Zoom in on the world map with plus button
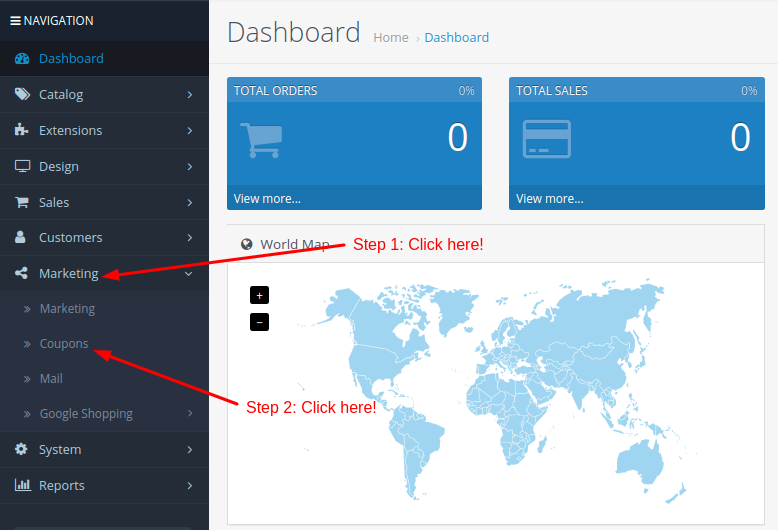Screen dimensions: 778x530 pos(259,295)
